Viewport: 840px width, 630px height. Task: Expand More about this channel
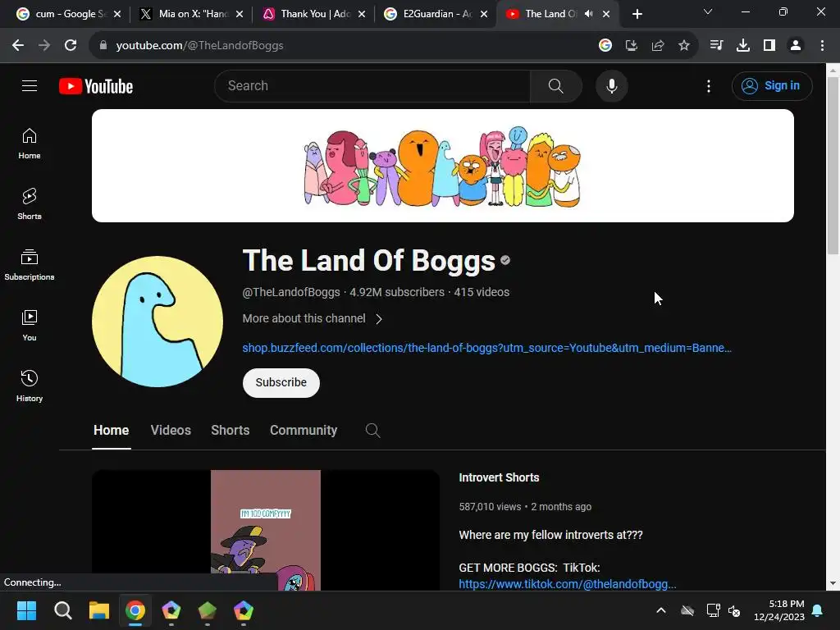pos(313,319)
